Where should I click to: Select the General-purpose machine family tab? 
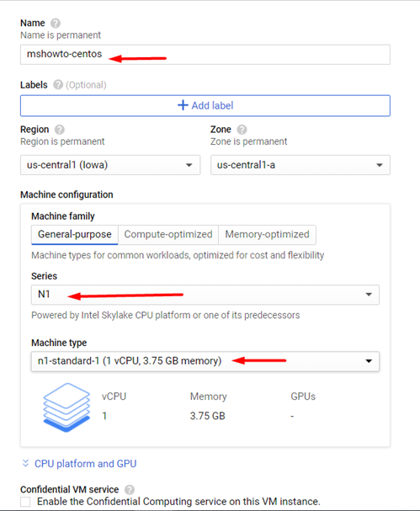(x=75, y=235)
